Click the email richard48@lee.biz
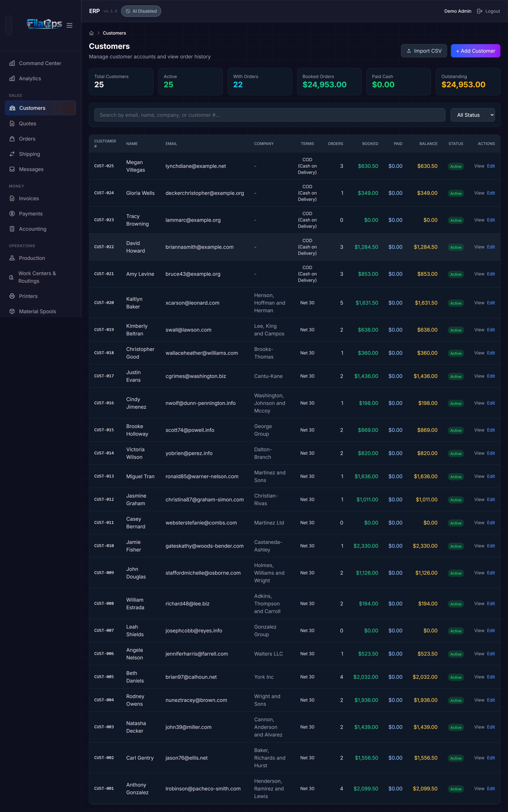 pyautogui.click(x=187, y=604)
